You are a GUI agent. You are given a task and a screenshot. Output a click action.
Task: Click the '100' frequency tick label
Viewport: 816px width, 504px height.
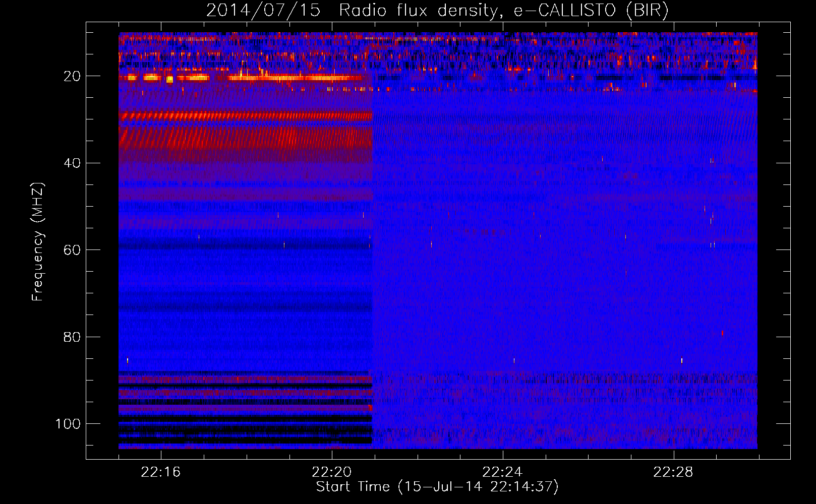pyautogui.click(x=68, y=424)
